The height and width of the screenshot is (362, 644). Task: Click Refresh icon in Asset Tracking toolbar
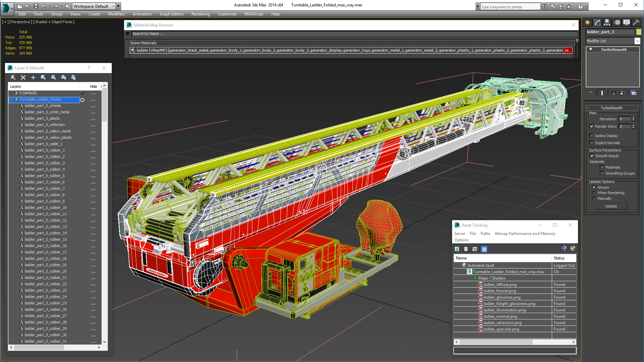457,249
